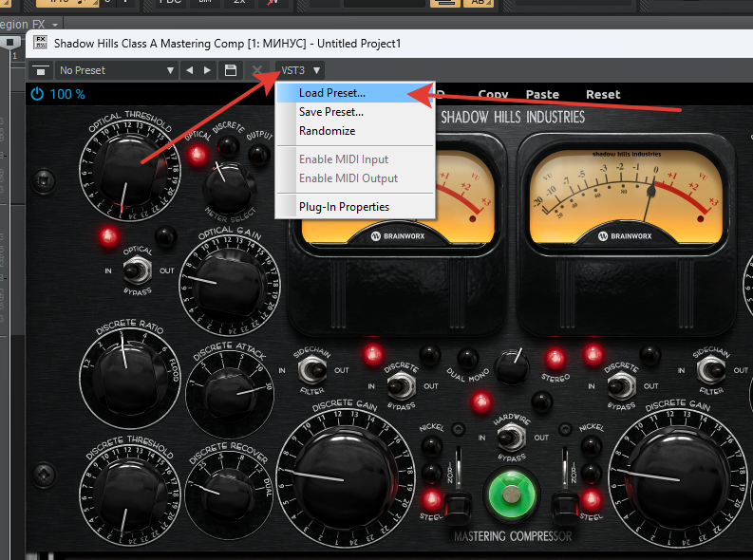Click the Optical Threshold knob
Screen dimensions: 753x560
[x=128, y=171]
